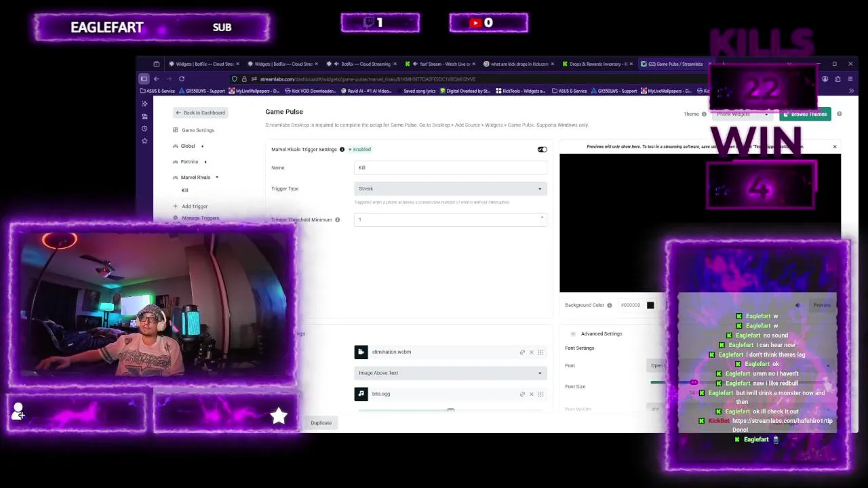868x488 pixels.
Task: Show Background Color info tooltip
Action: (x=609, y=305)
